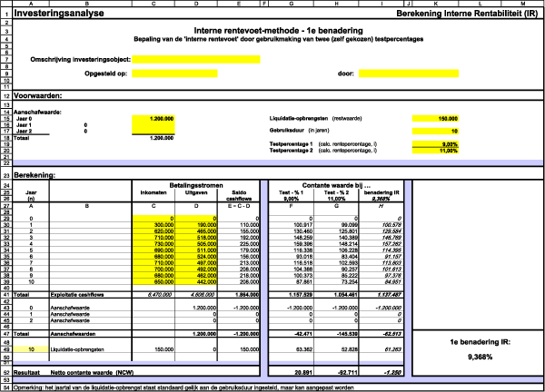Select row header 12
Screen dimensions: 545x392
(6, 95)
